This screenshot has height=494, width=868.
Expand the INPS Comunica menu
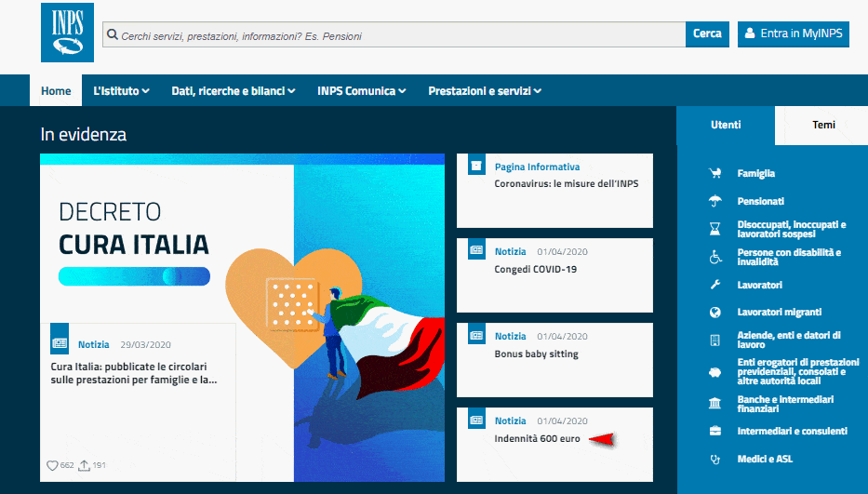(362, 91)
